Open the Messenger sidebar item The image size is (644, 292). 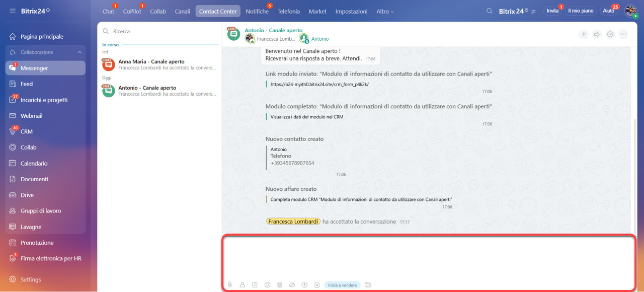[x=45, y=68]
